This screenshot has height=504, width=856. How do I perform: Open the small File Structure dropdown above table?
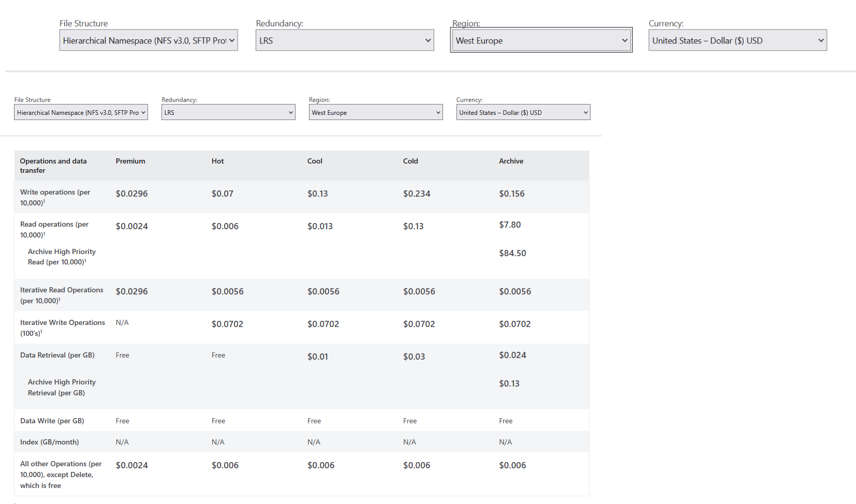81,112
